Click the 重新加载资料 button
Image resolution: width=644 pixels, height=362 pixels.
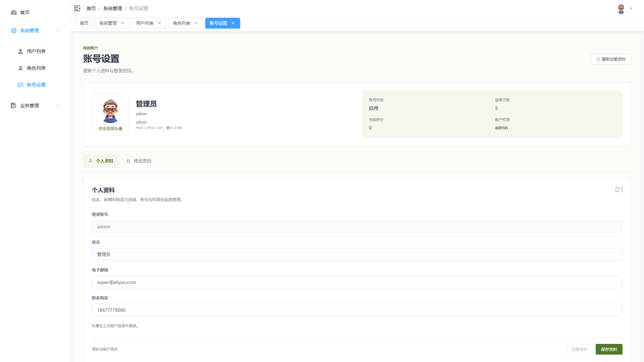pyautogui.click(x=611, y=59)
